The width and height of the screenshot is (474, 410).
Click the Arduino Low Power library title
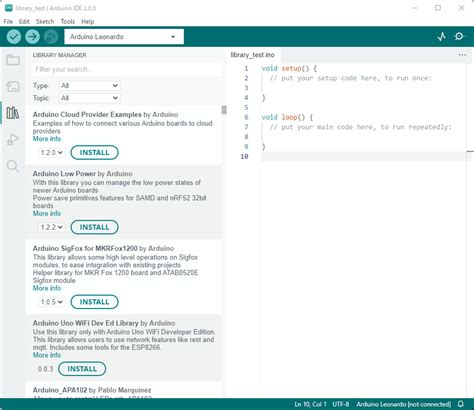[64, 174]
